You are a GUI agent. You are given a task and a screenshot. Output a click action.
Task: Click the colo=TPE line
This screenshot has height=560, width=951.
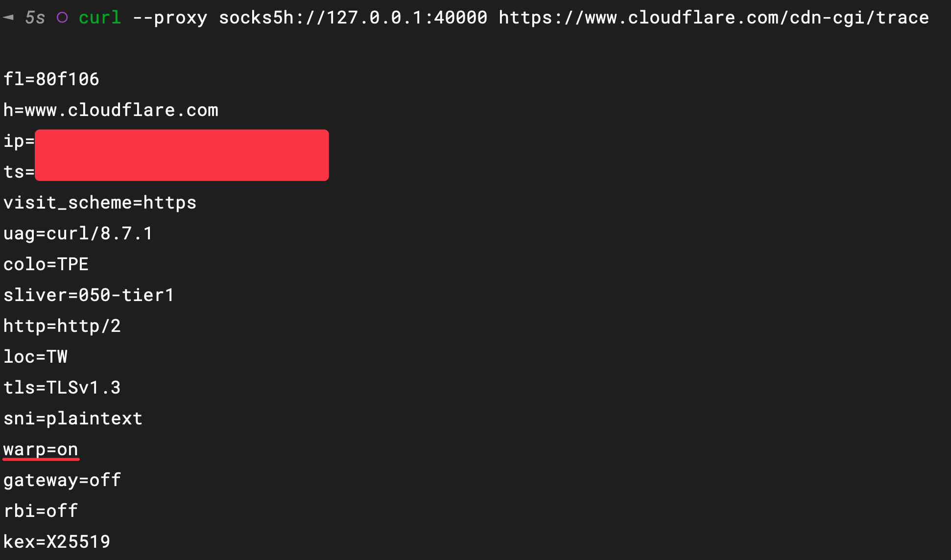coord(46,264)
